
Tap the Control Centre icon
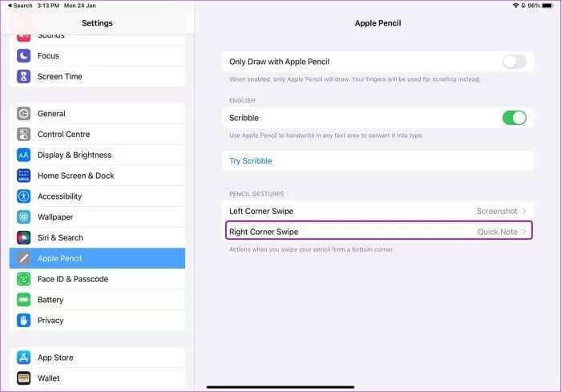(23, 135)
